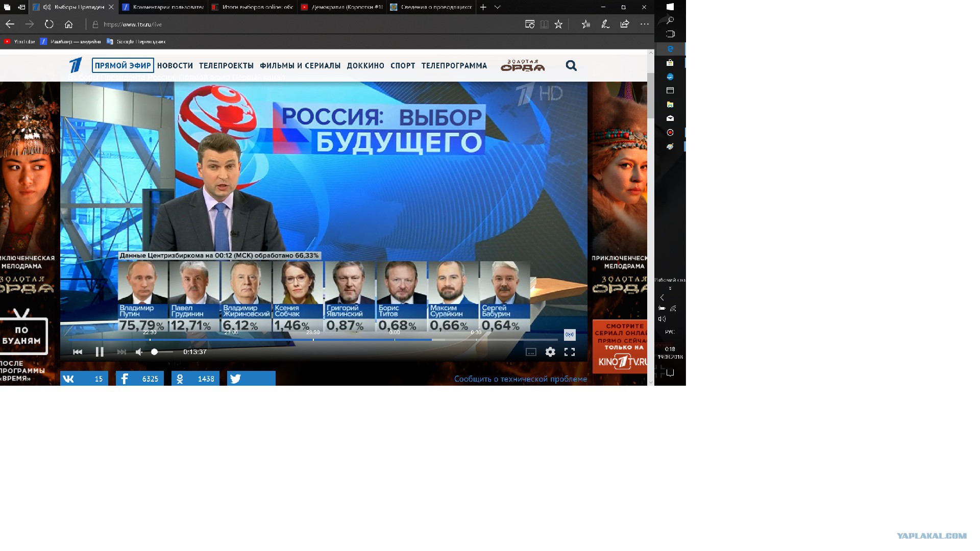This screenshot has width=980, height=551.
Task: Share this page with the Share icon
Action: click(625, 24)
